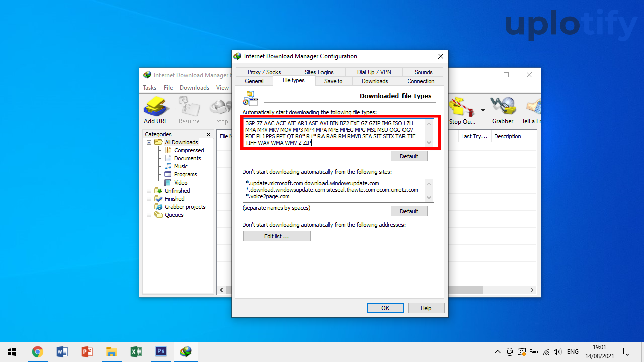644x362 pixels.
Task: Click down arrow of excluded sites scrollbar
Action: [x=429, y=198]
